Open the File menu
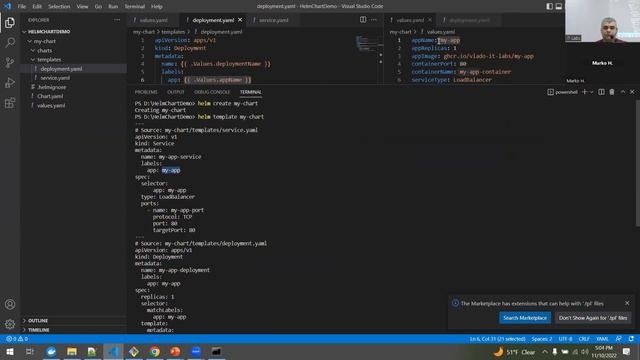The image size is (640, 360). coord(22,7)
